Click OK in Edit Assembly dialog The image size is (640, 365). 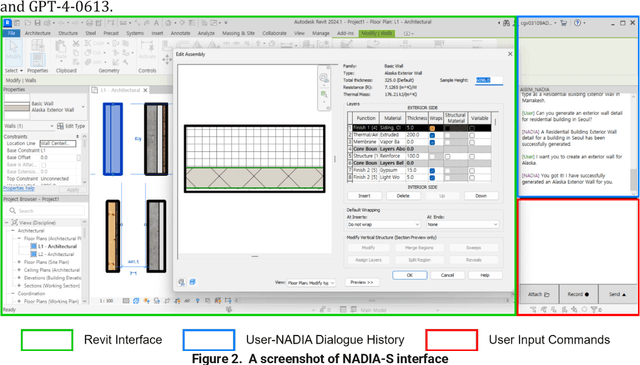click(410, 275)
